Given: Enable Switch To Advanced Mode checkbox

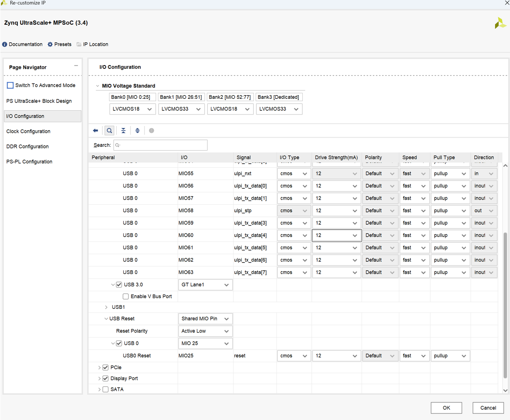Looking at the screenshot, I should 10,85.
